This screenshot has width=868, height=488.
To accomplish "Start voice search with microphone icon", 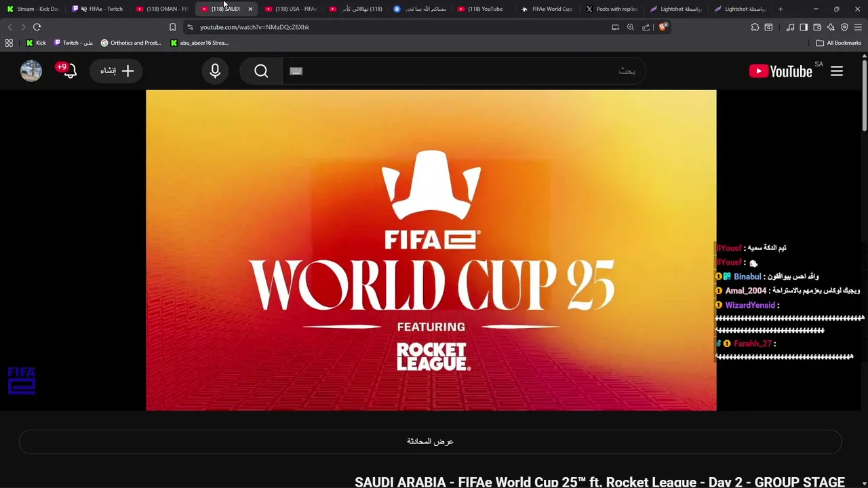I will pos(215,71).
